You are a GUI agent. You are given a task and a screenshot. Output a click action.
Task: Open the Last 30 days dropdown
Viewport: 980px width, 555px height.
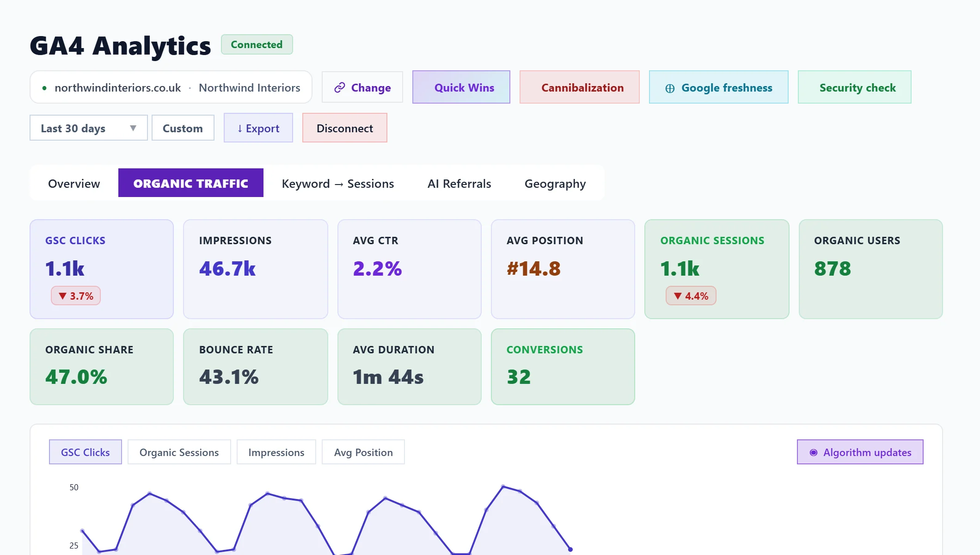click(89, 128)
